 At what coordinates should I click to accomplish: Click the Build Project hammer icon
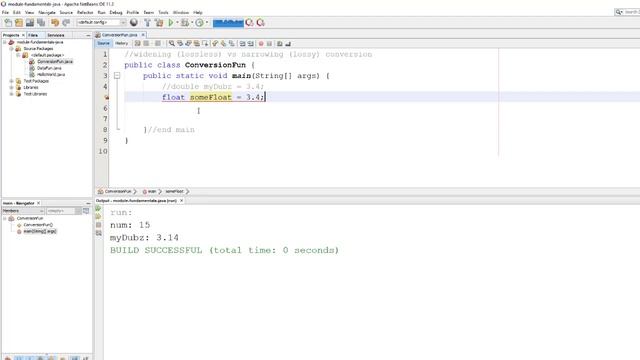pyautogui.click(x=147, y=23)
